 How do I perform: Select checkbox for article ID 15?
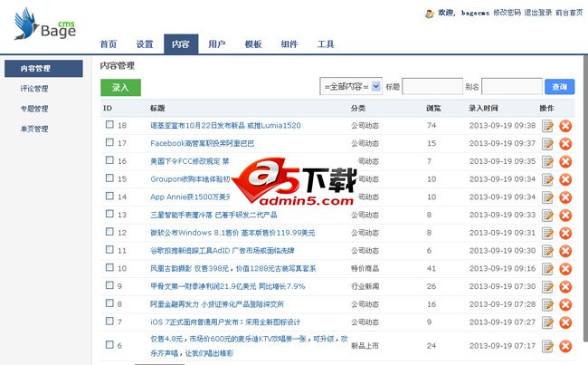coord(109,178)
